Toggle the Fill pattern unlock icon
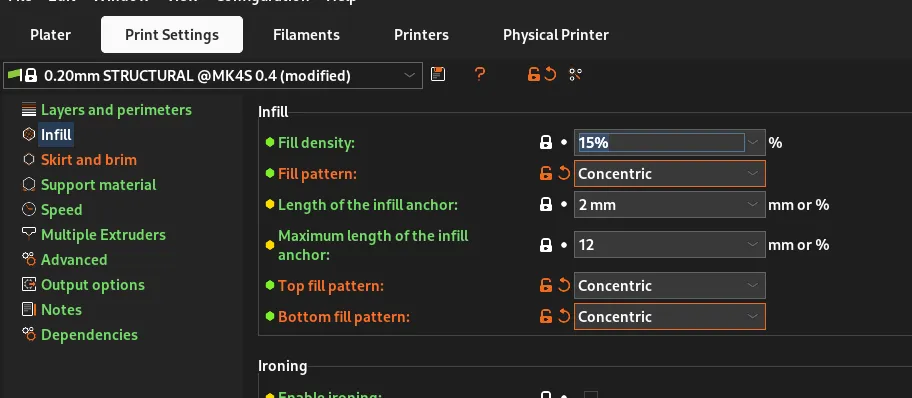The width and height of the screenshot is (912, 398). pos(546,173)
